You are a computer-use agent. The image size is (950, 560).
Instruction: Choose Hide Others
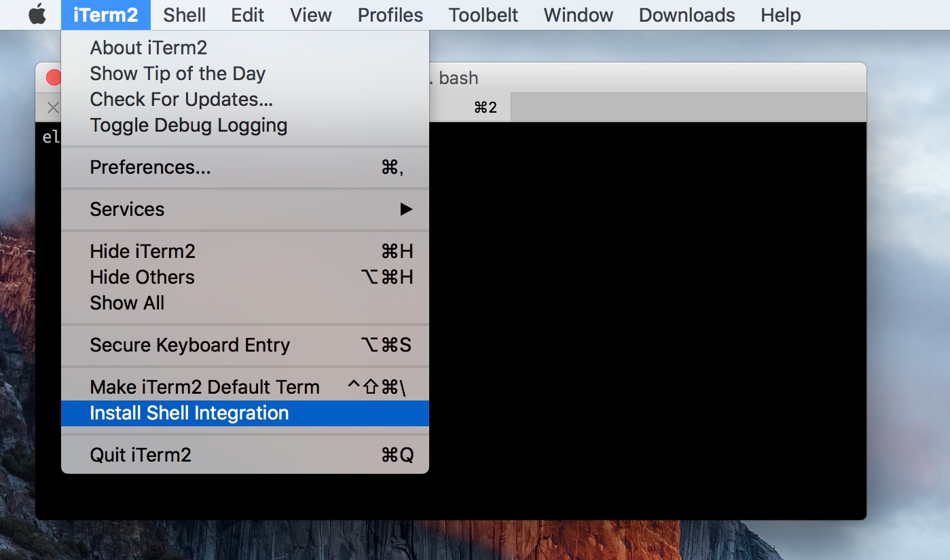coord(245,278)
